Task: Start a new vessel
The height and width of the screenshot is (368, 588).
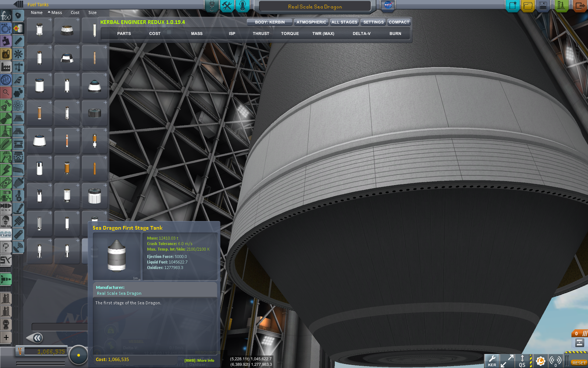Action: 512,6
